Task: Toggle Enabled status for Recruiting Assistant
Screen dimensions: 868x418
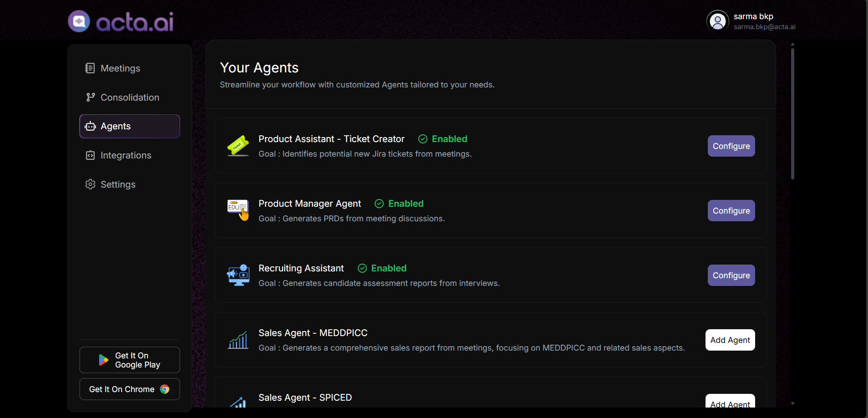Action: tap(362, 268)
